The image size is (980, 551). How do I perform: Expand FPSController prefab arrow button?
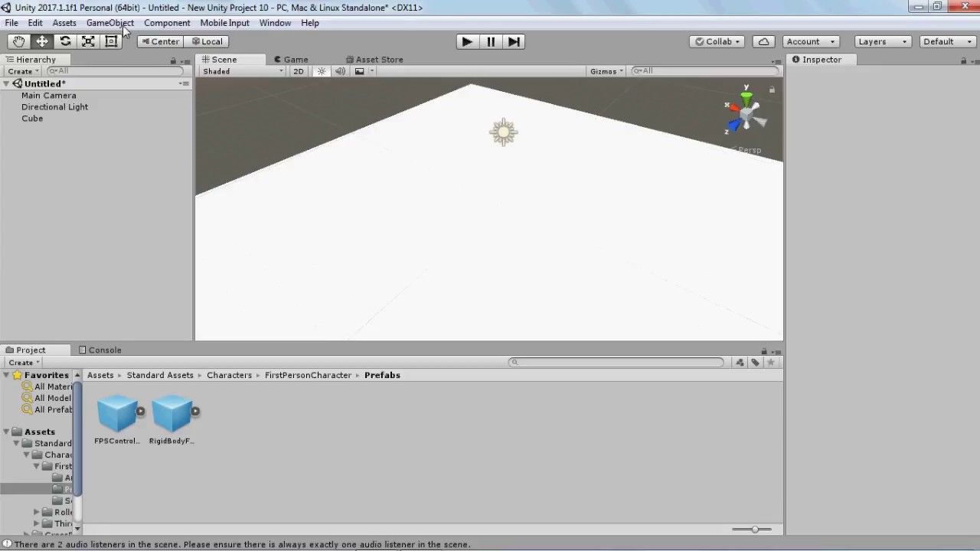tap(140, 411)
